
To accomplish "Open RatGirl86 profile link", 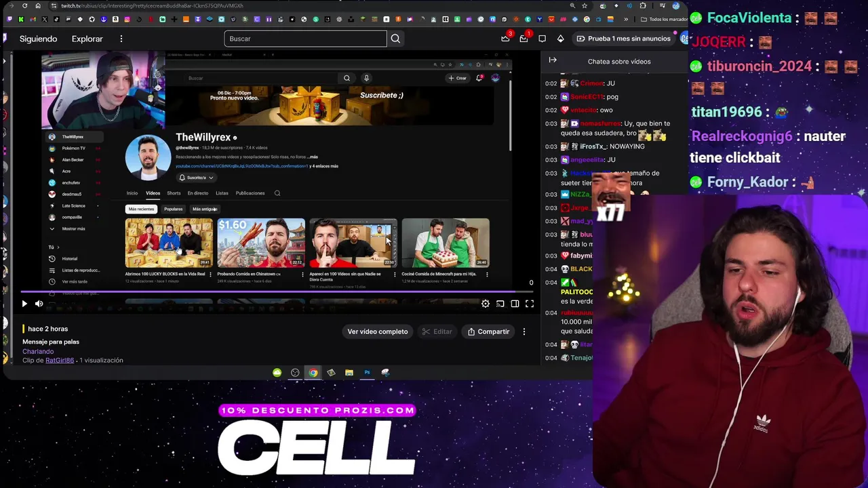I will 60,361.
